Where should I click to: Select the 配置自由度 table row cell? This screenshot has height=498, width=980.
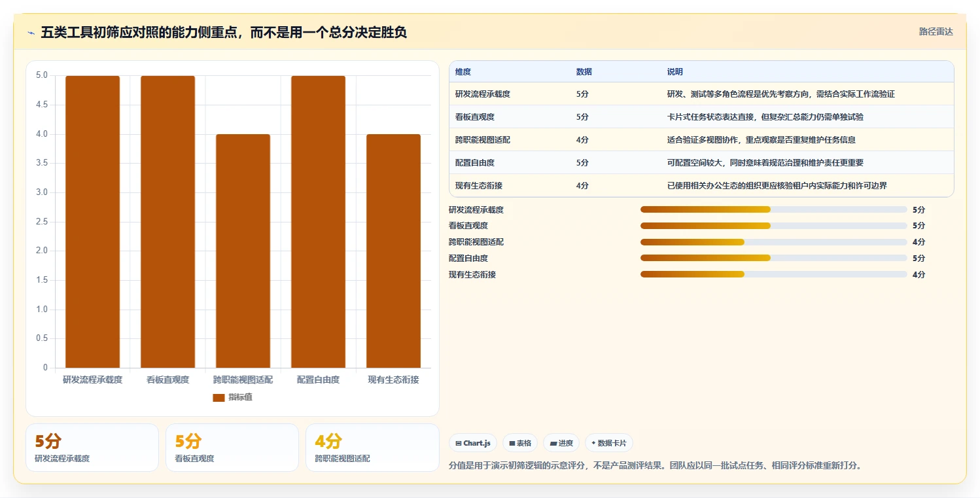pyautogui.click(x=475, y=163)
